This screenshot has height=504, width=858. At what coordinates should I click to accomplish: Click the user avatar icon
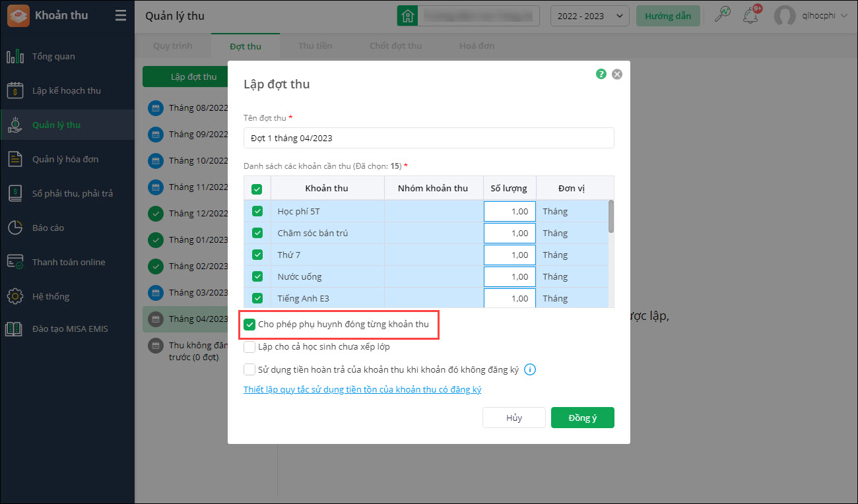point(785,16)
